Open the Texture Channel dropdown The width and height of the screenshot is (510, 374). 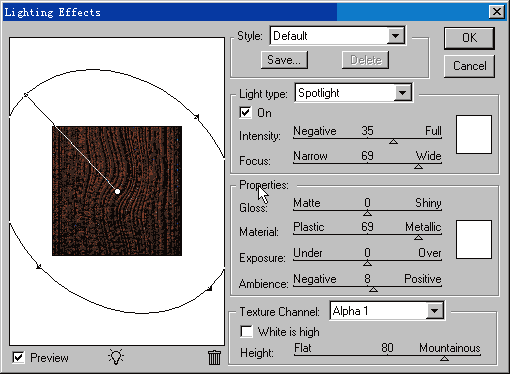(x=434, y=311)
